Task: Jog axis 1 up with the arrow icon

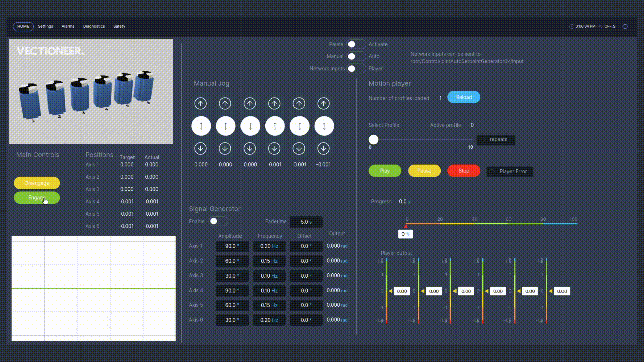Action: 200,103
